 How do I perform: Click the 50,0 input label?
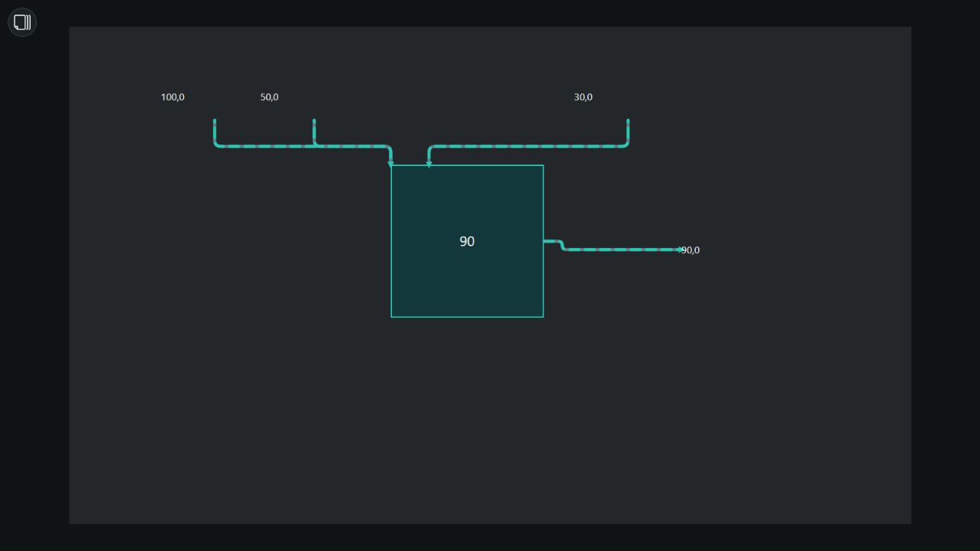pos(269,97)
